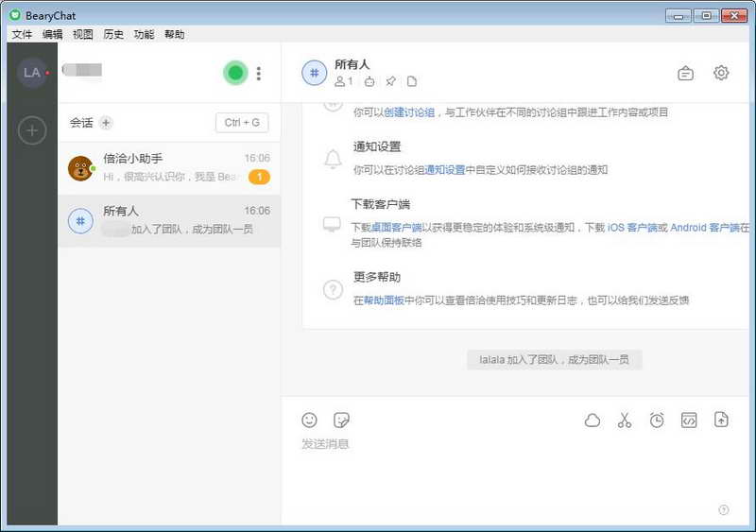The image size is (756, 532).
Task: Open the robot integrations icon in header
Action: coord(369,81)
